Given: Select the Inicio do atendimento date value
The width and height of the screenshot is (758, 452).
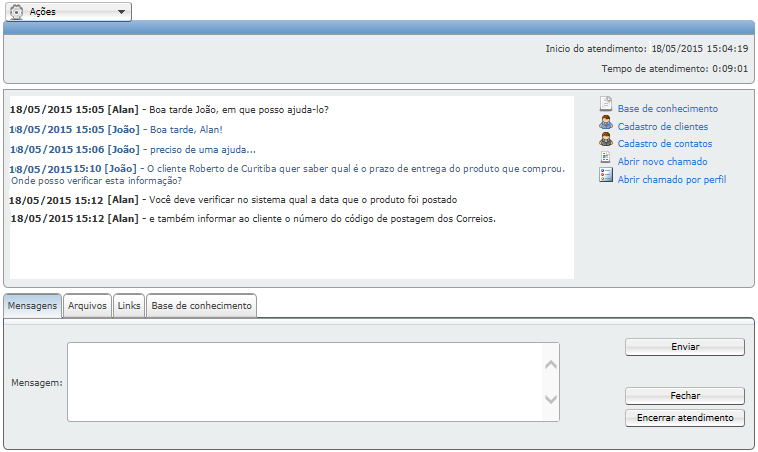Looking at the screenshot, I should pos(700,48).
